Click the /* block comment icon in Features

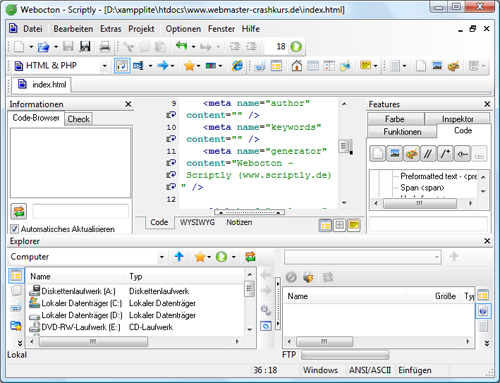pos(445,154)
